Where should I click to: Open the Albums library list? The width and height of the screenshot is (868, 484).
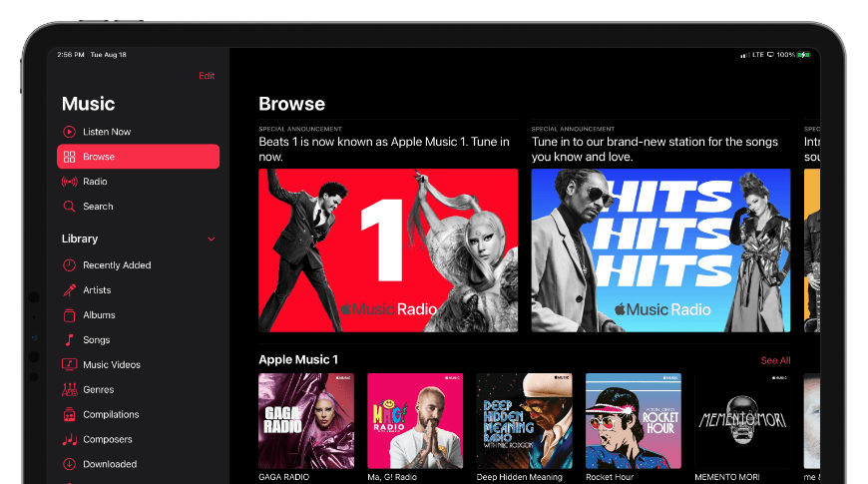139,315
